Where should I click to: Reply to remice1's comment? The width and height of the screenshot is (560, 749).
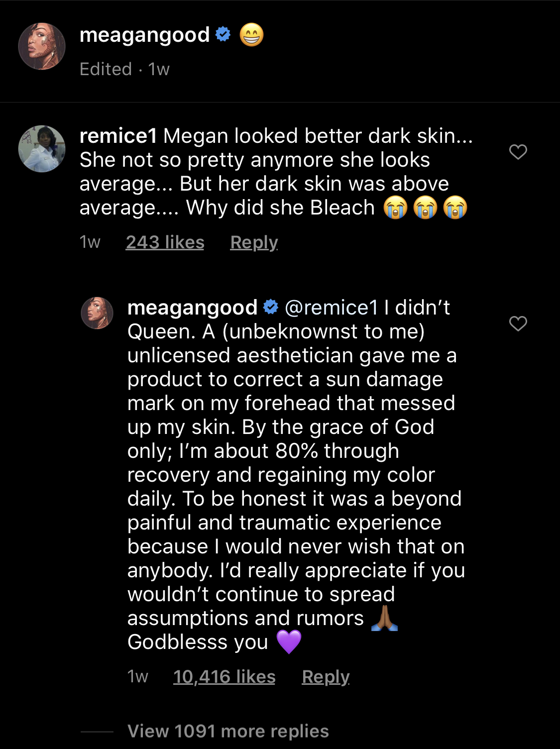pos(253,242)
